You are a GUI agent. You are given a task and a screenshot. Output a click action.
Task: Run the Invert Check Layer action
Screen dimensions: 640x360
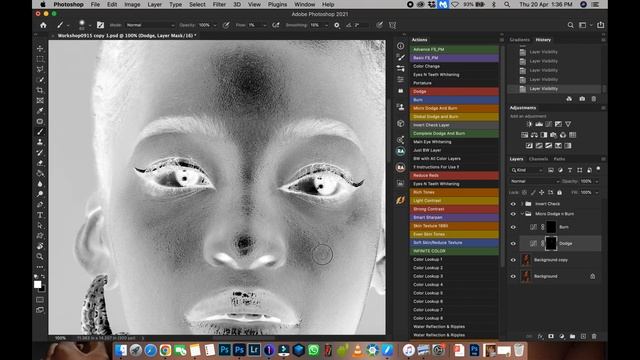point(454,125)
